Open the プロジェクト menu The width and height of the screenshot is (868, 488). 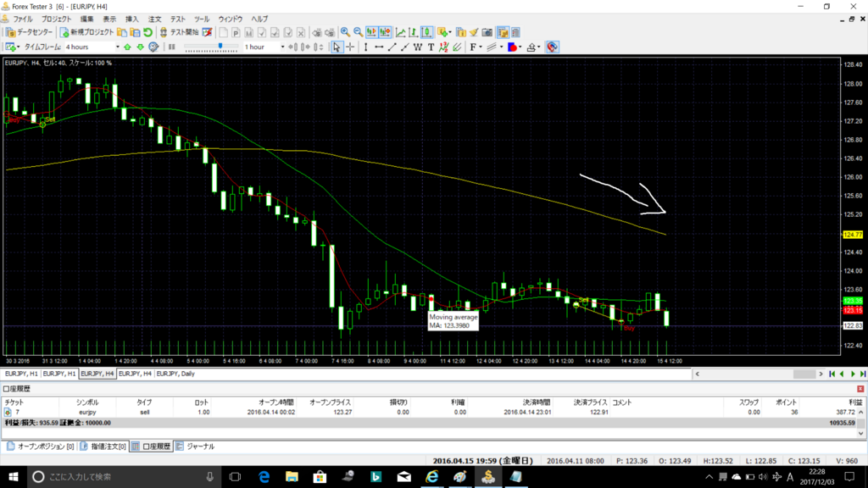[57, 19]
